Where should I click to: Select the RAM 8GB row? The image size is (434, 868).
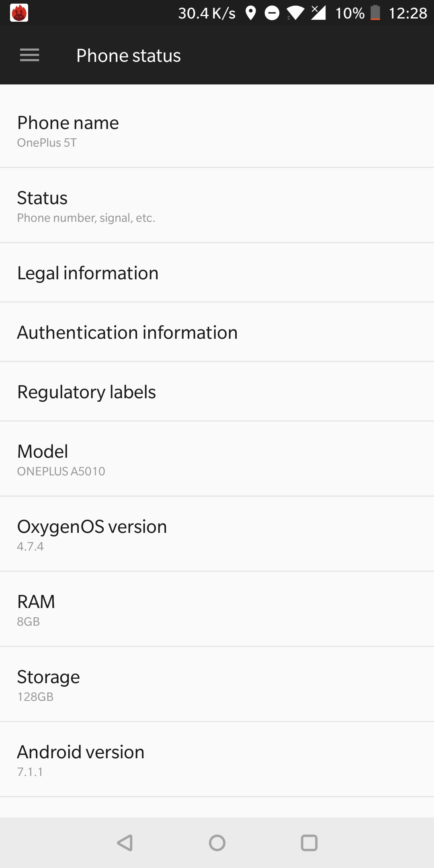coord(217,609)
